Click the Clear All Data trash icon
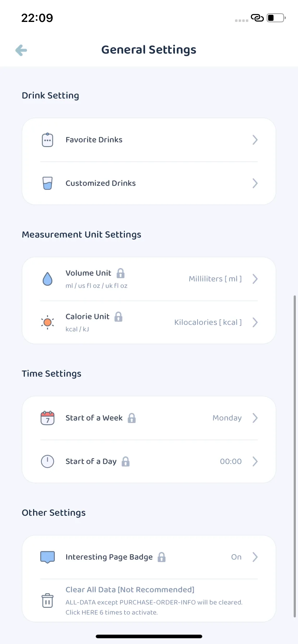This screenshot has height=644, width=298. coord(48,601)
